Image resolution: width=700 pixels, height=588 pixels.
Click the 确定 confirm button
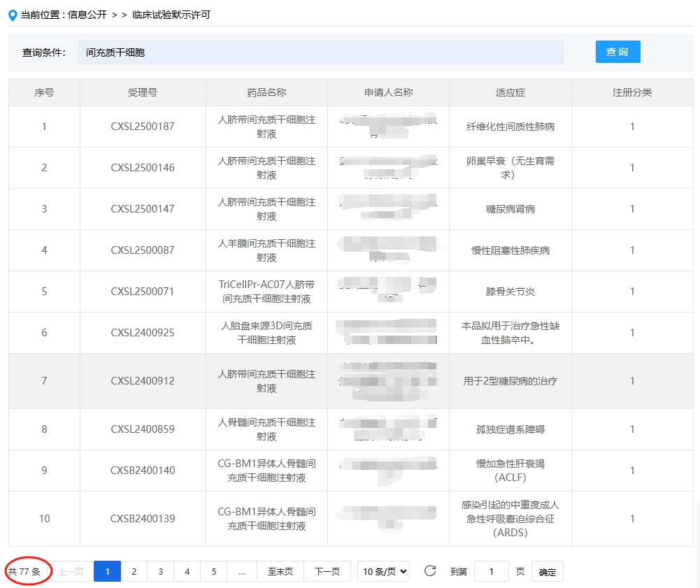(547, 571)
